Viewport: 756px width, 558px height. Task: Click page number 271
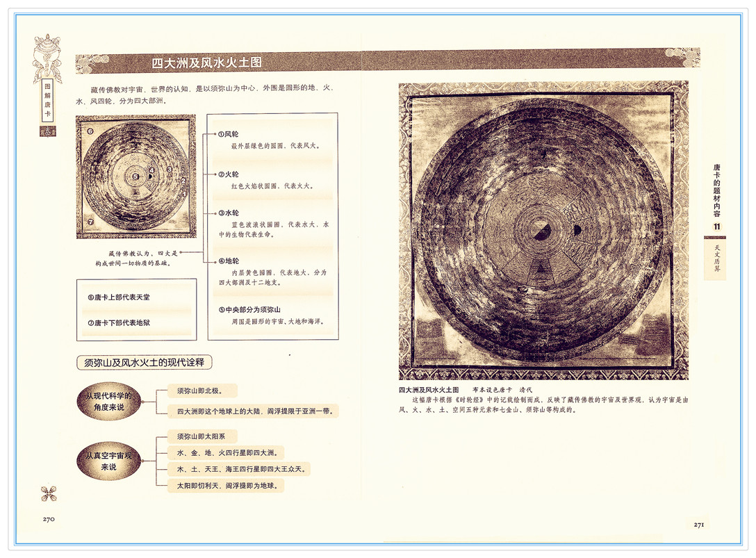[698, 525]
